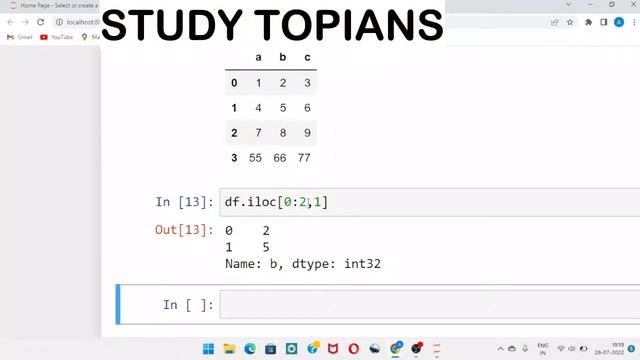Open the Chrome profile avatar

pyautogui.click(x=619, y=22)
